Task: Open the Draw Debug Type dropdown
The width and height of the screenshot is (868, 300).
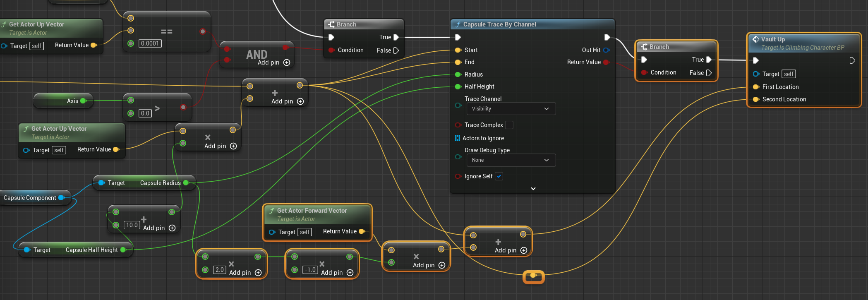Action: point(511,160)
